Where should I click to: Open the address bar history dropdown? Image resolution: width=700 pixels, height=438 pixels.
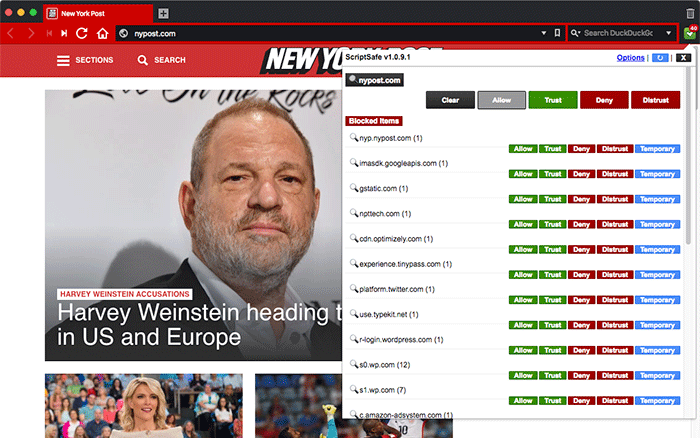544,33
